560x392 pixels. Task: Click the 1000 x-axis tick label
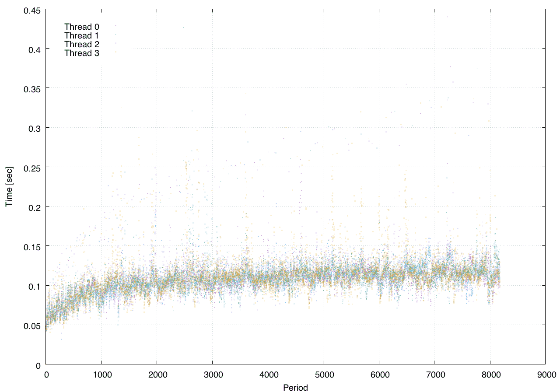[101, 374]
